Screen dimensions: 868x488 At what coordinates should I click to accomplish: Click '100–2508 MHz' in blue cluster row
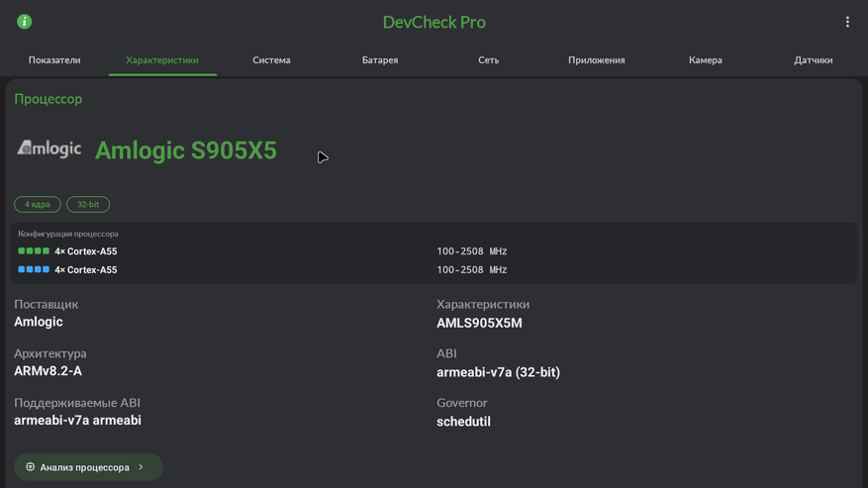tap(472, 270)
